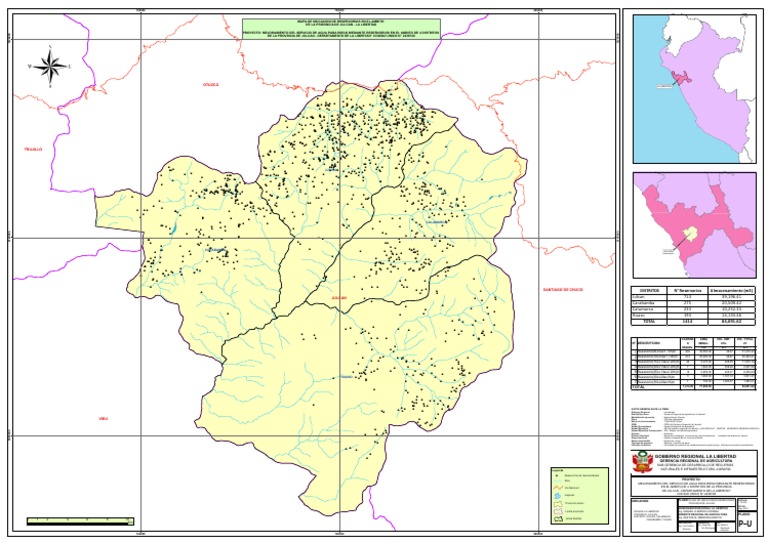Image resolution: width=768 pixels, height=543 pixels.
Task: Click the Huaso row in districts table
Action: pyautogui.click(x=693, y=316)
